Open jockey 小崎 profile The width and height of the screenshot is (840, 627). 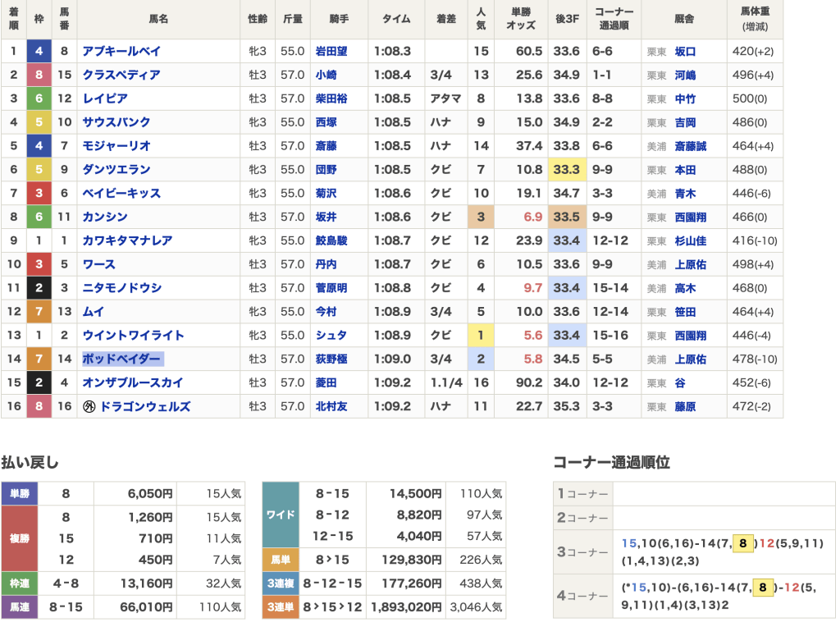tap(326, 75)
